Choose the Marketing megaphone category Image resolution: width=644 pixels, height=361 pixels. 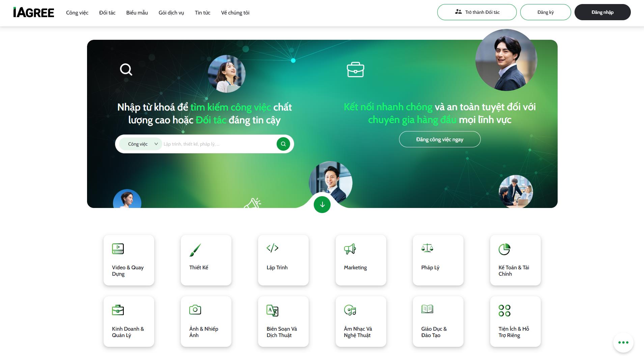click(x=361, y=260)
